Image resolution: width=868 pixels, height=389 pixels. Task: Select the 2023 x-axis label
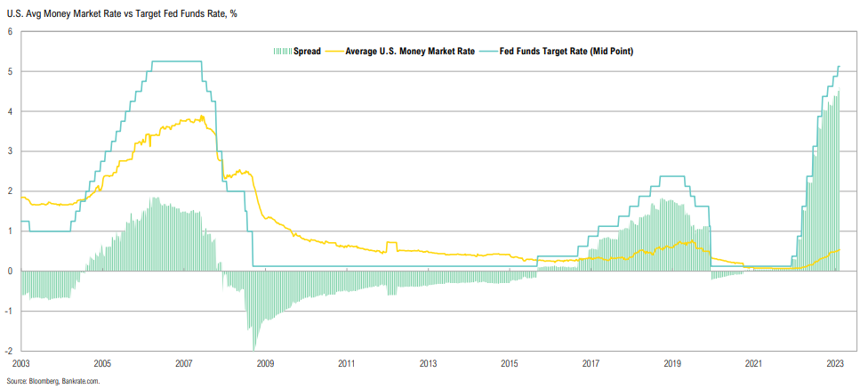tap(835, 363)
